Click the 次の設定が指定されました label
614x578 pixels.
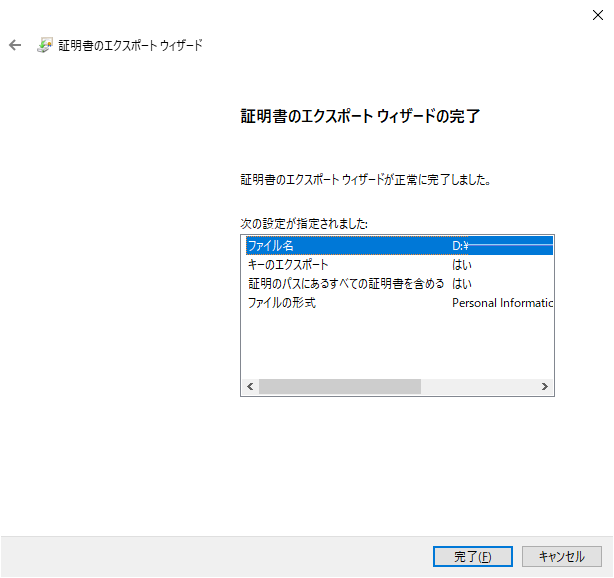pos(304,224)
